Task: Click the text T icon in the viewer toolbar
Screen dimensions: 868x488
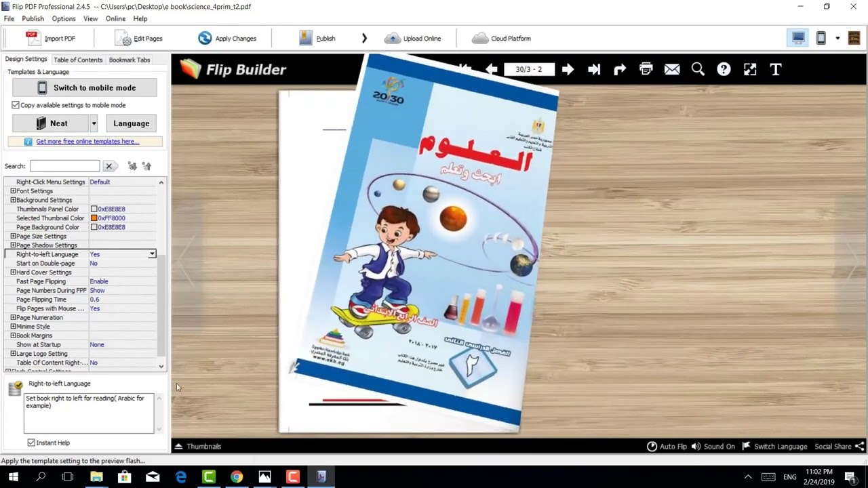Action: click(x=776, y=69)
